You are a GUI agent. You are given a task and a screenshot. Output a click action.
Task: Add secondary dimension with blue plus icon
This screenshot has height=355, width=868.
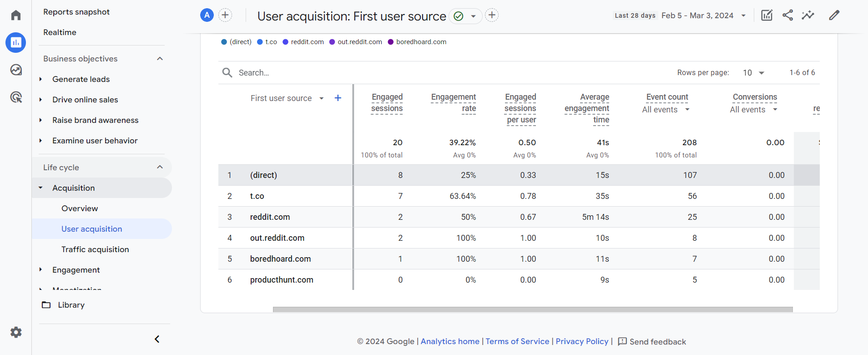[338, 98]
